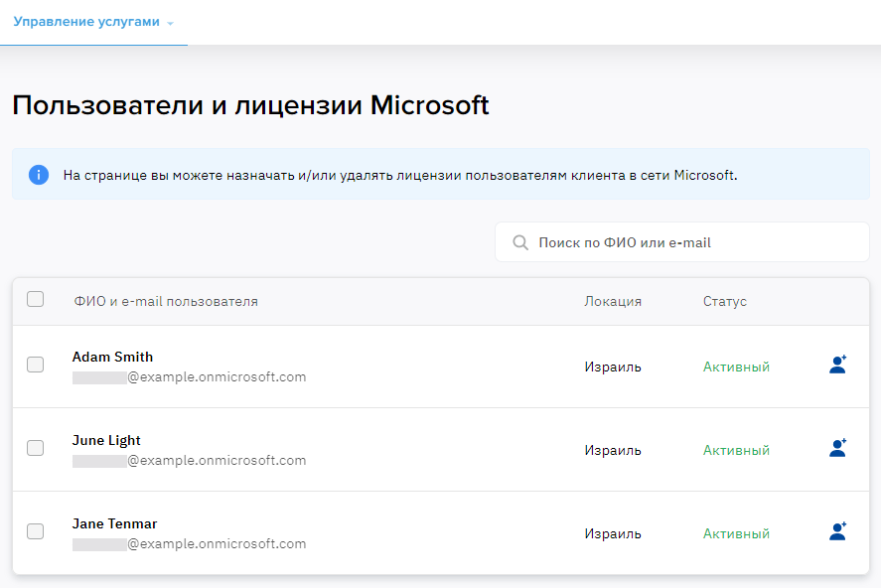
Task: Click Активный status for Adam Smith
Action: tap(736, 367)
